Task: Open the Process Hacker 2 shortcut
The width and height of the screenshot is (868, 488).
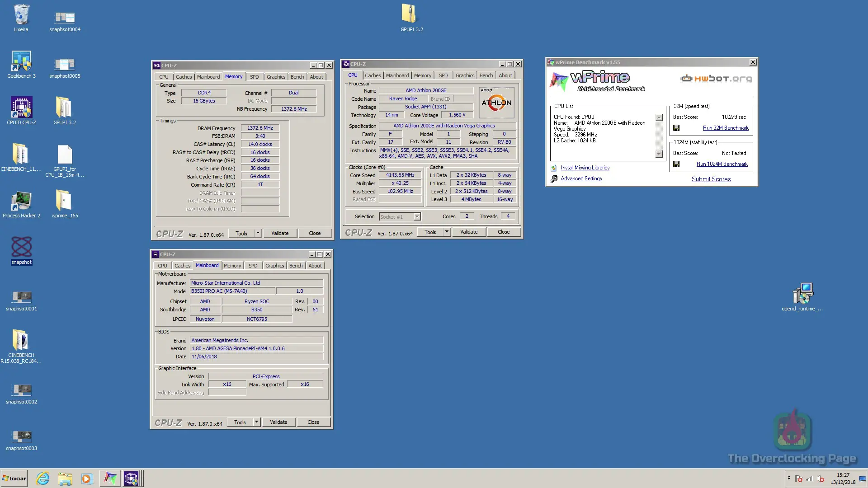Action: pos(21,204)
